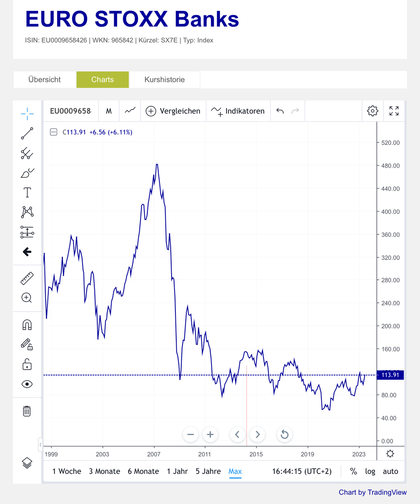Select the trend line drawing tool
The height and width of the screenshot is (504, 420).
point(27,133)
